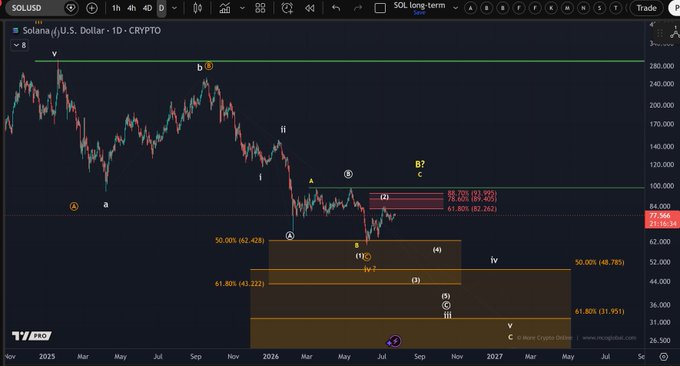Select the 61.80% (31.951) fib label
Image resolution: width=680 pixels, height=366 pixels.
pyautogui.click(x=599, y=311)
